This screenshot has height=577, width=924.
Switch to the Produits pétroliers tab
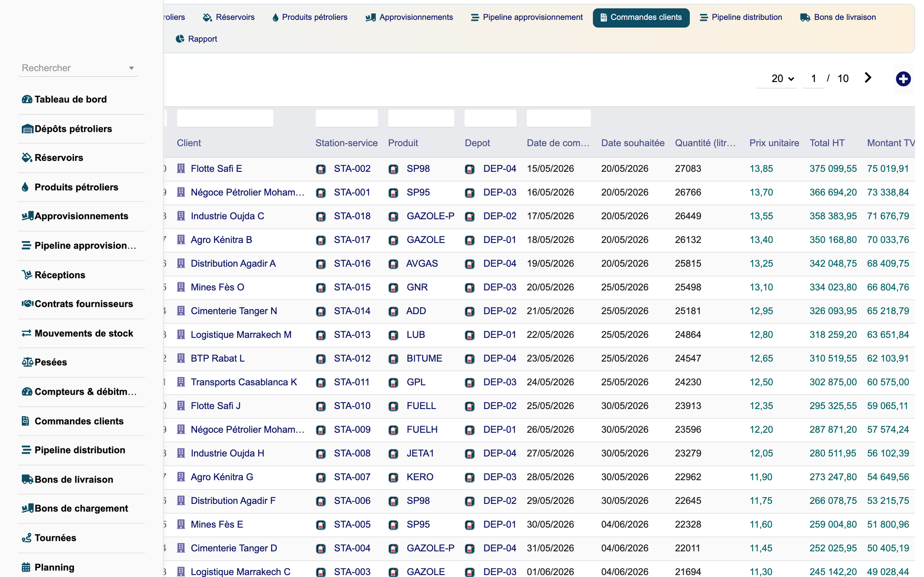tap(310, 18)
